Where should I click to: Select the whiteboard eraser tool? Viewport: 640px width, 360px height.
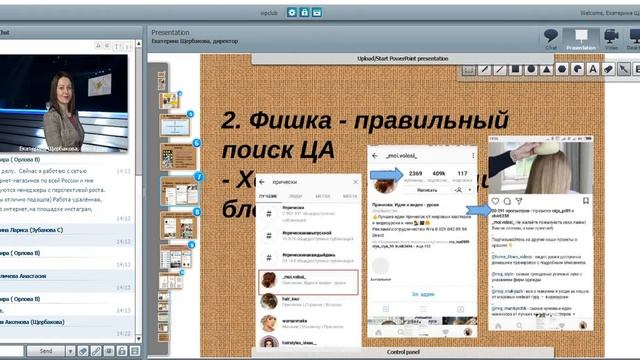tap(608, 70)
